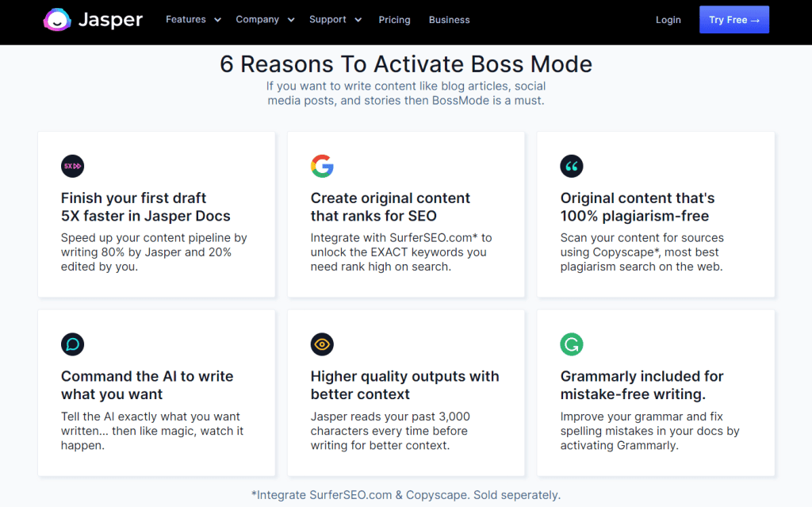Click the Jasper logo icon
Image resolution: width=812 pixels, height=507 pixels.
click(57, 20)
